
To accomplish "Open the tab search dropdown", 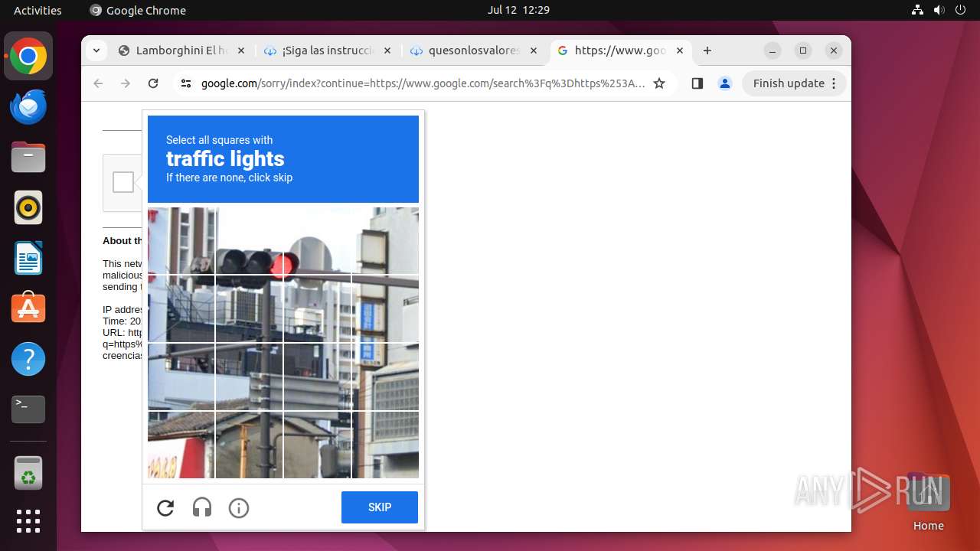I will pyautogui.click(x=96, y=51).
